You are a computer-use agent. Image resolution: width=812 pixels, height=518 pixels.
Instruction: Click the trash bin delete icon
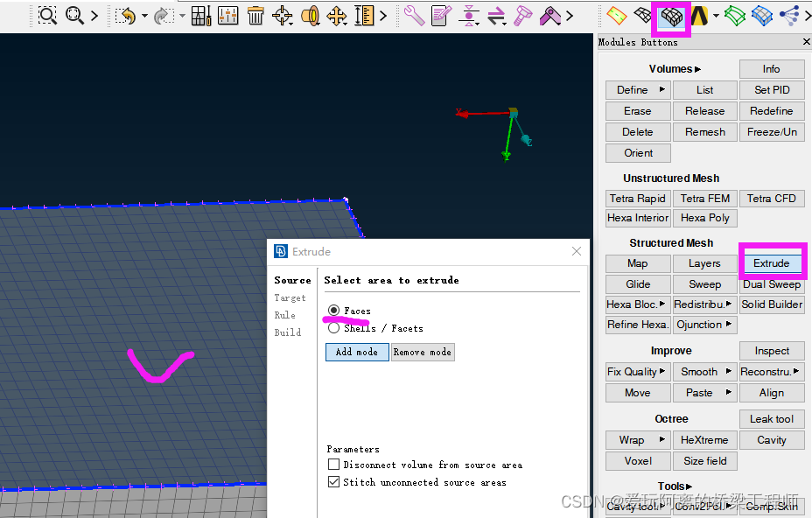tap(255, 16)
